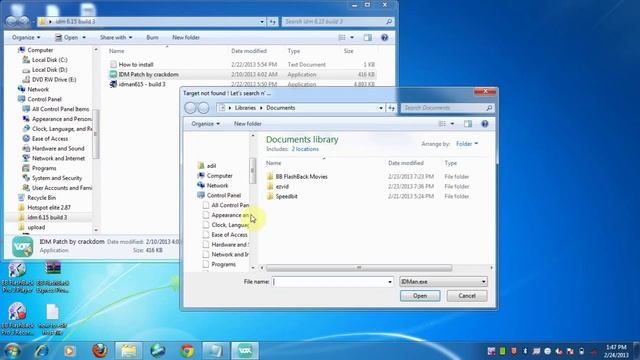Click the dialog's horizontal scrollbar

click(x=359, y=268)
